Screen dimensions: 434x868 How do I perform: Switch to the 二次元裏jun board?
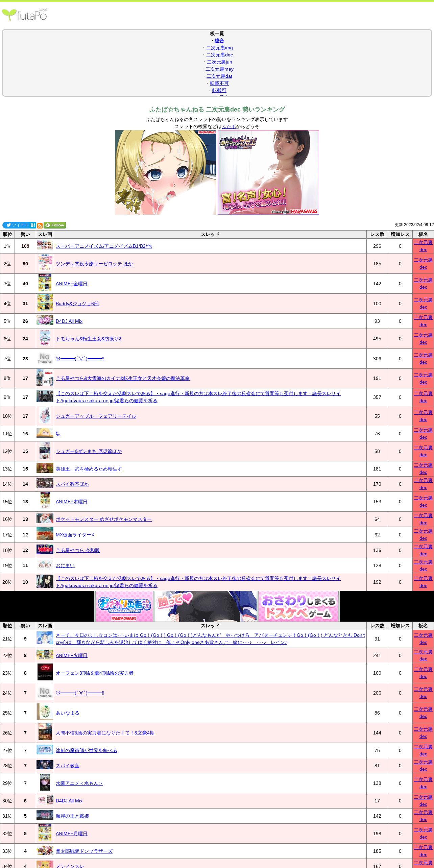219,62
